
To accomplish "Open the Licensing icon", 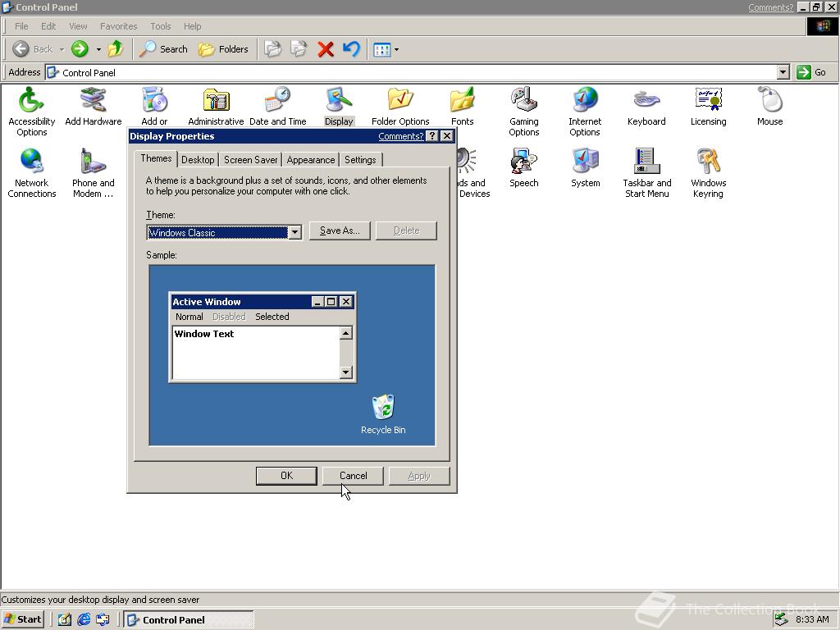I will 708,107.
